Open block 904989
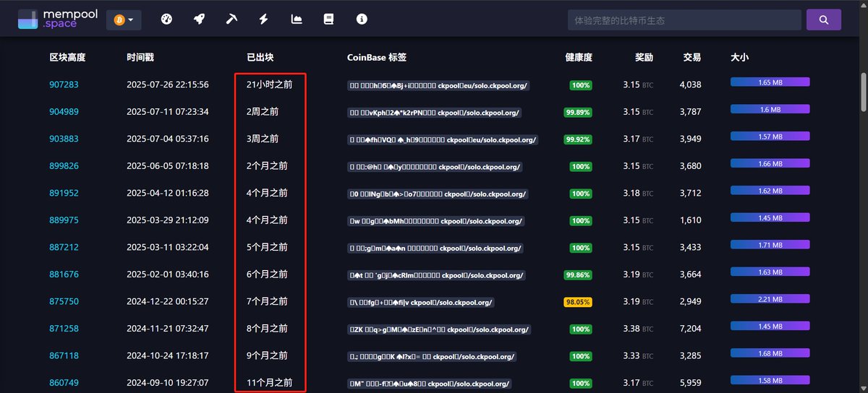Screen dimensions: 868x393 click(64, 112)
